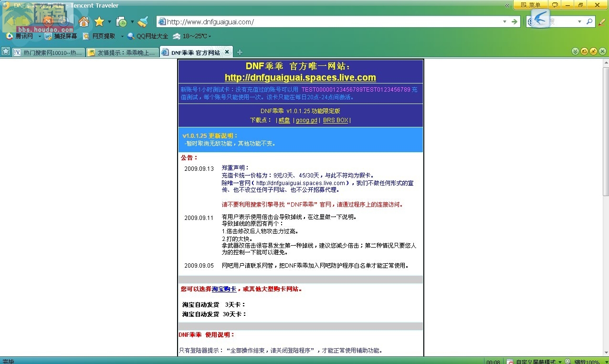This screenshot has width=609, height=364.
Task: Click the round X close-tab button
Action: (x=602, y=52)
